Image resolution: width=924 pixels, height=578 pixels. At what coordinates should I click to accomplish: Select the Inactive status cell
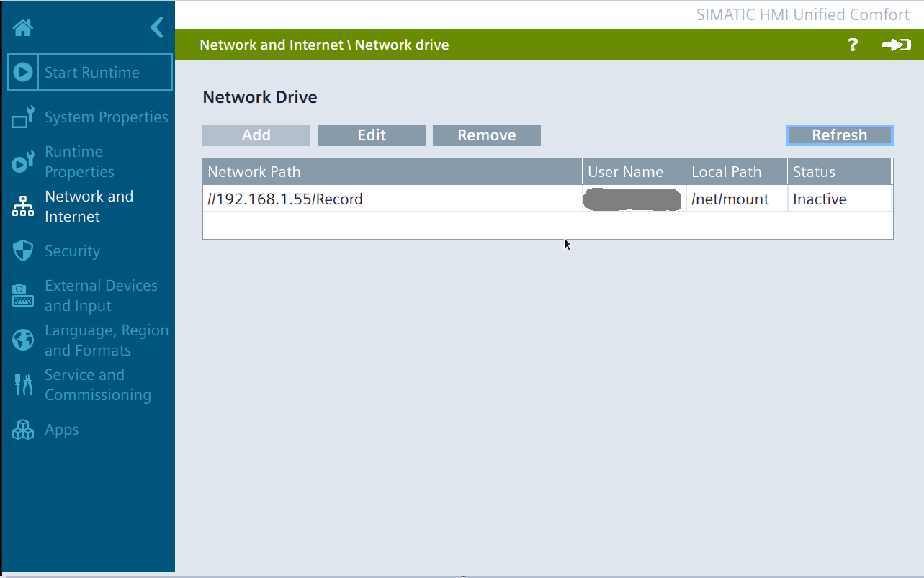[840, 199]
